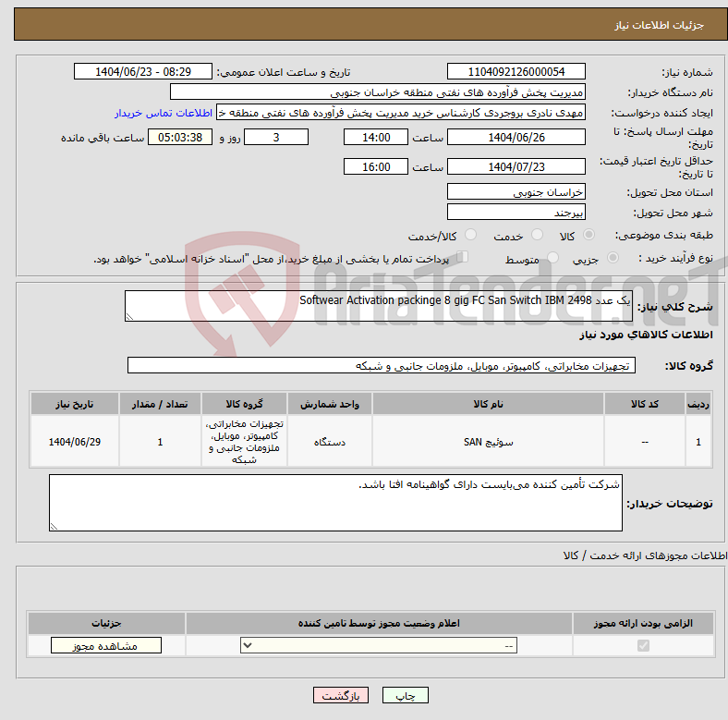Click the response deadline date 1404/06/26
This screenshot has height=720, width=728.
516,138
